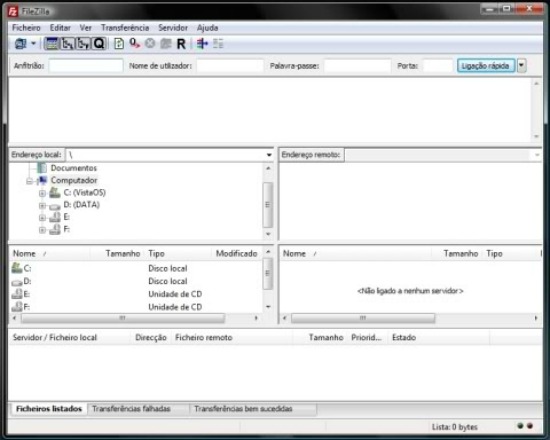Expand C: (VistaOS) tree node
Screen dimensions: 550x440
tap(42, 193)
